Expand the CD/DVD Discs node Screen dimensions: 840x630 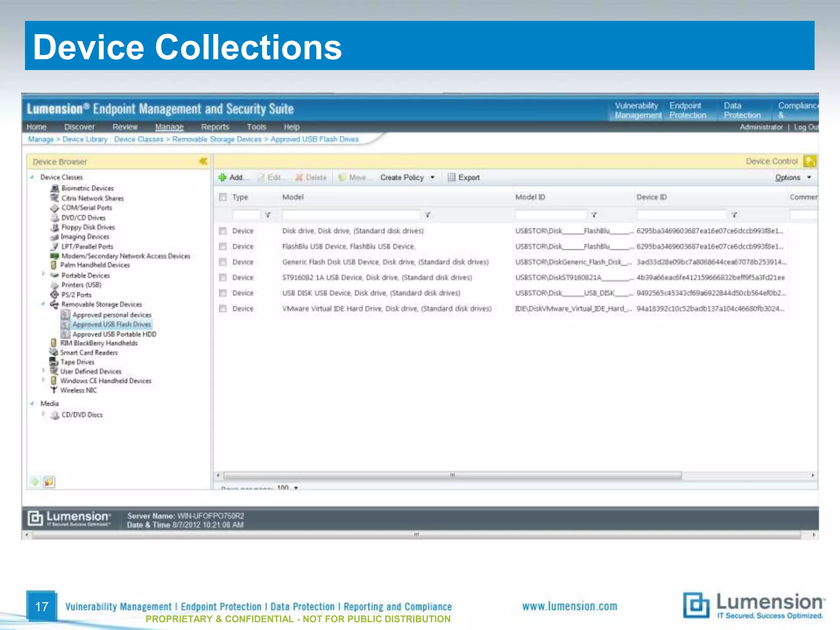pyautogui.click(x=43, y=414)
